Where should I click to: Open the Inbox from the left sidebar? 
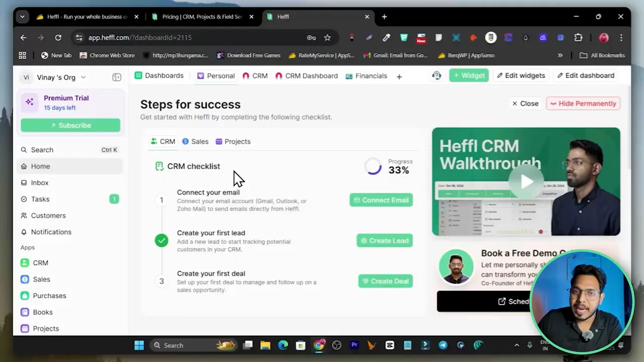tap(40, 183)
